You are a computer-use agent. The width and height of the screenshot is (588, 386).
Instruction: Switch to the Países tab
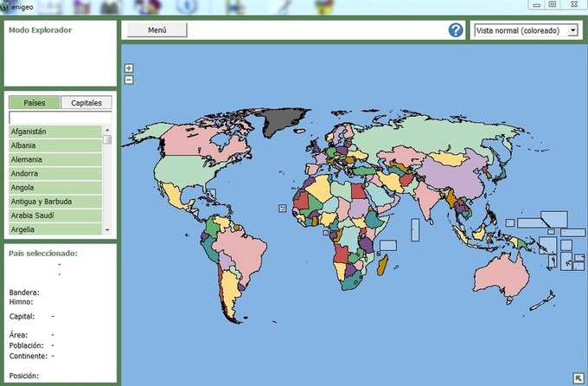tap(34, 102)
